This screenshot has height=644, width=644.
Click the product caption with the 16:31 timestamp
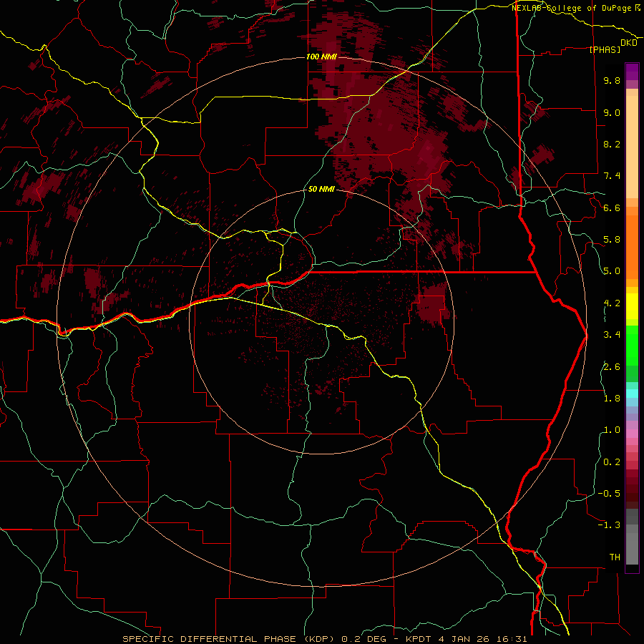pos(324,639)
